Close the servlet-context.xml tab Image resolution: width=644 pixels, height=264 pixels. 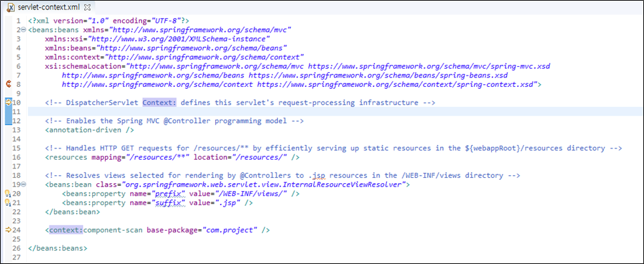[x=87, y=7]
